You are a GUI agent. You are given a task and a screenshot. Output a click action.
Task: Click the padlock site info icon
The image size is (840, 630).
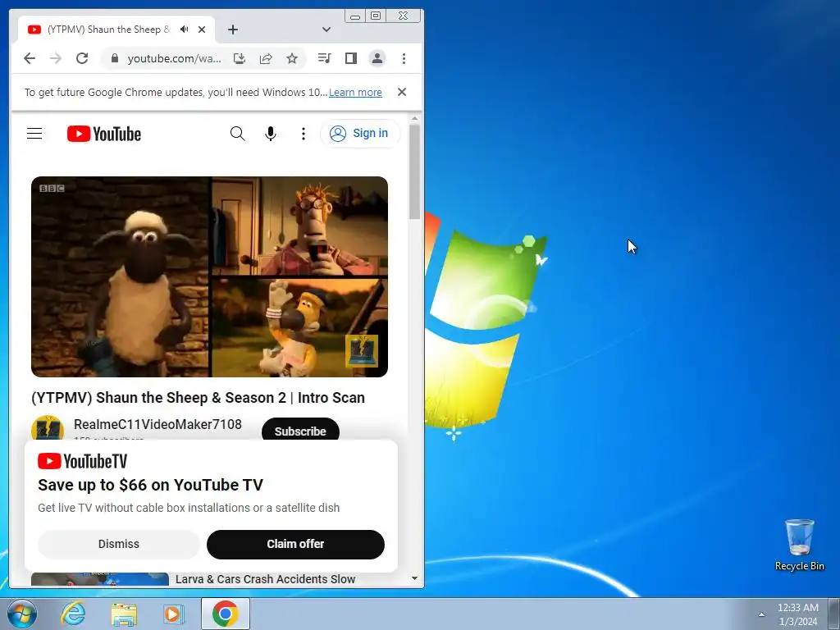click(114, 58)
